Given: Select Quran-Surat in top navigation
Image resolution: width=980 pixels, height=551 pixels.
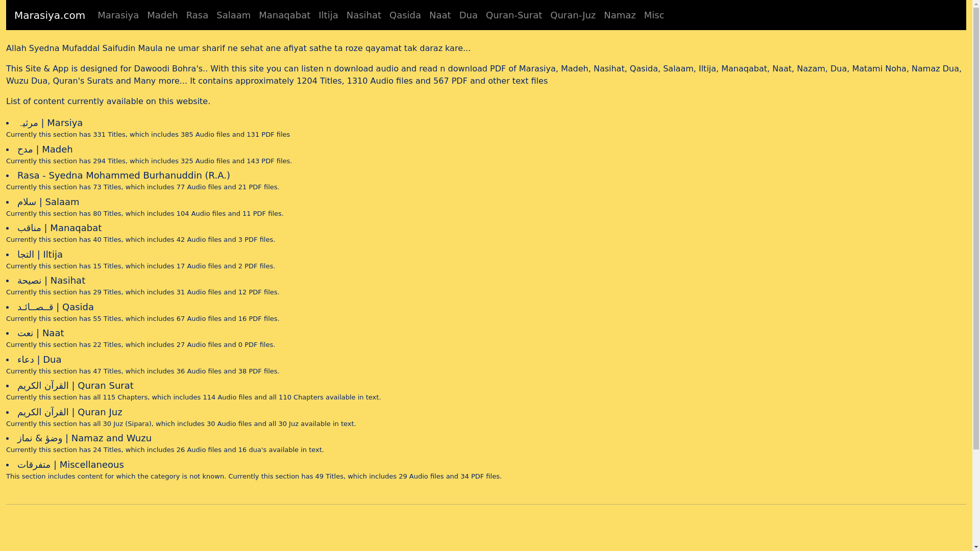Looking at the screenshot, I should click(x=513, y=15).
